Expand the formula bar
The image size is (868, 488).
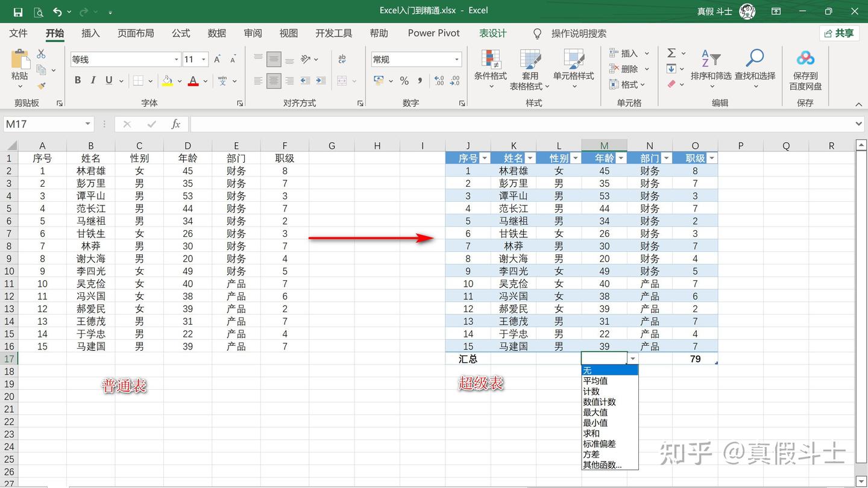(x=859, y=124)
